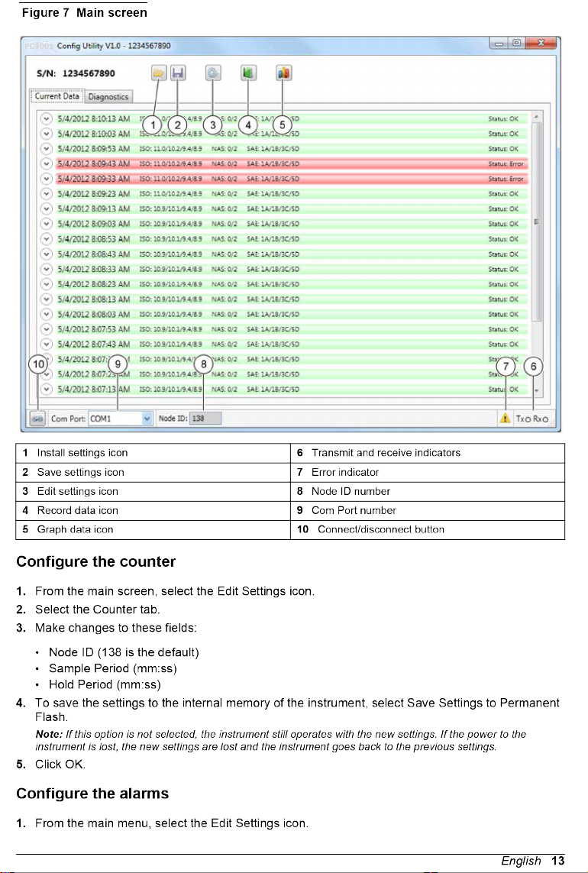The image size is (588, 873).
Task: Minimize the Config Utility window
Action: click(x=499, y=44)
